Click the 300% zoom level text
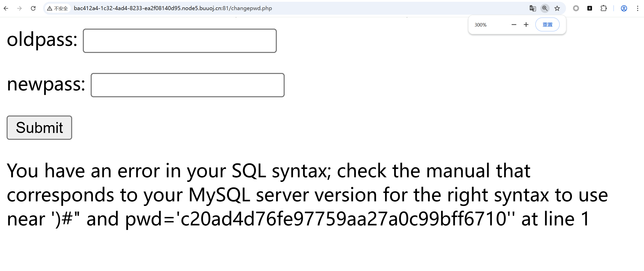 tap(480, 25)
